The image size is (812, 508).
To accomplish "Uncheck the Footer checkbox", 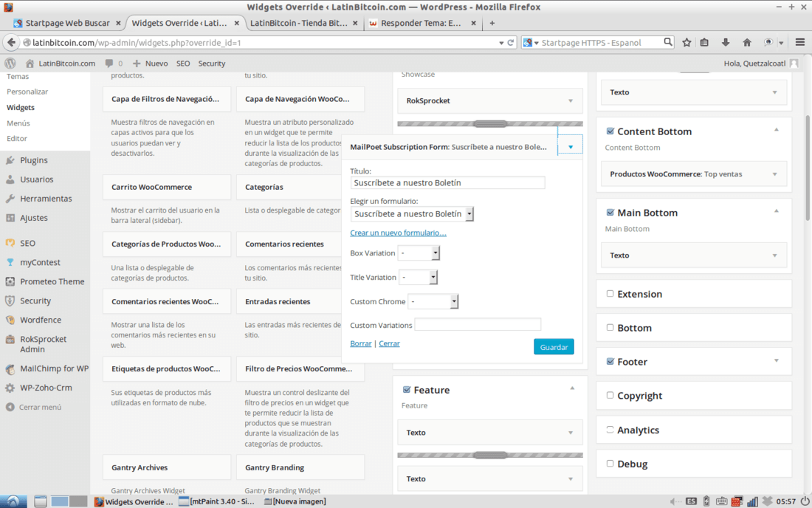I will coord(610,362).
